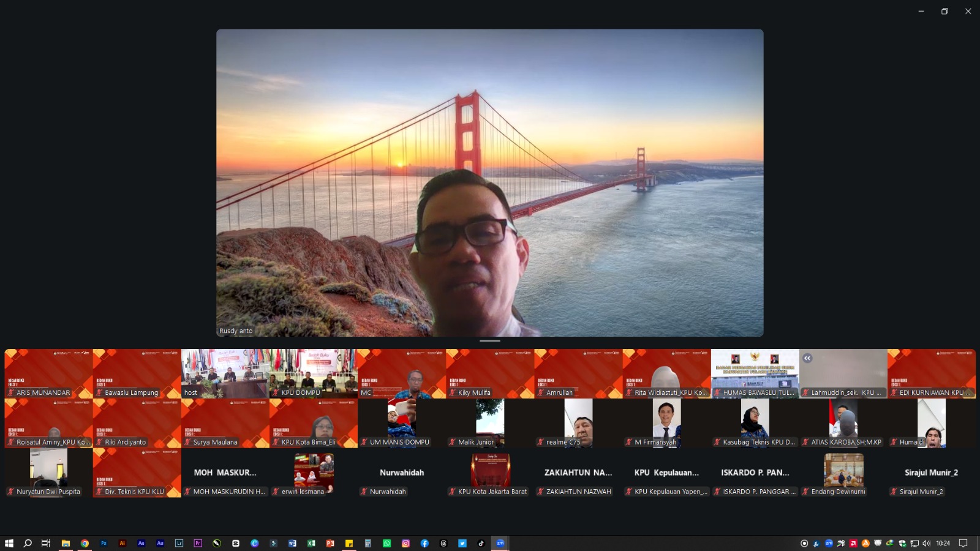Click the collapse arrows on Lahmuddin's video tile
This screenshot has height=551, width=980.
coord(807,358)
